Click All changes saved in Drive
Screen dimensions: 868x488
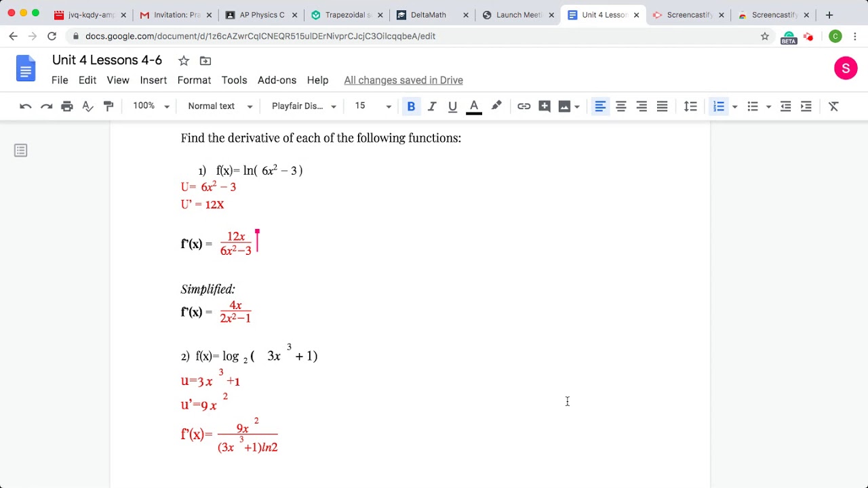point(403,80)
